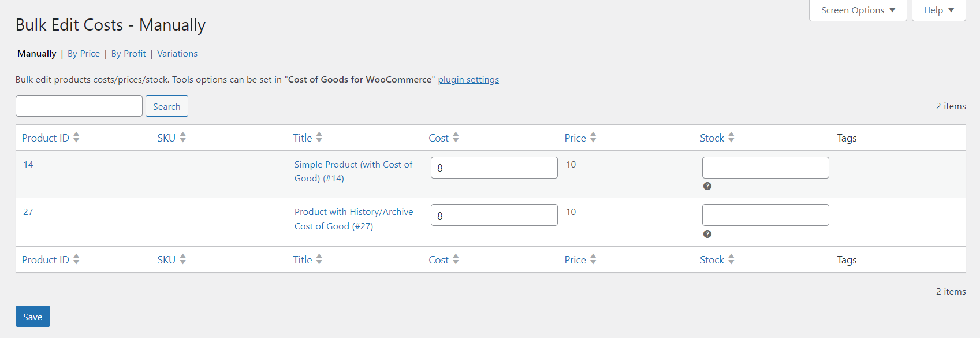Sort by footer Stock label
980x338 pixels.
pos(712,260)
